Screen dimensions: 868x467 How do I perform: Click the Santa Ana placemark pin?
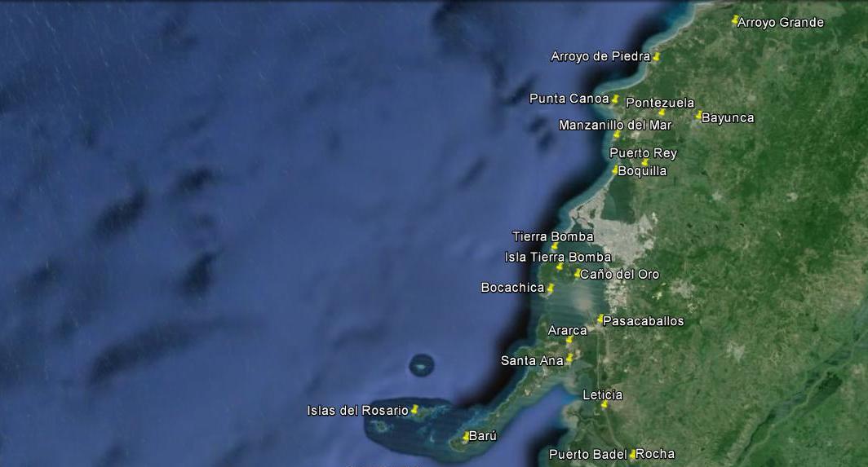point(569,359)
